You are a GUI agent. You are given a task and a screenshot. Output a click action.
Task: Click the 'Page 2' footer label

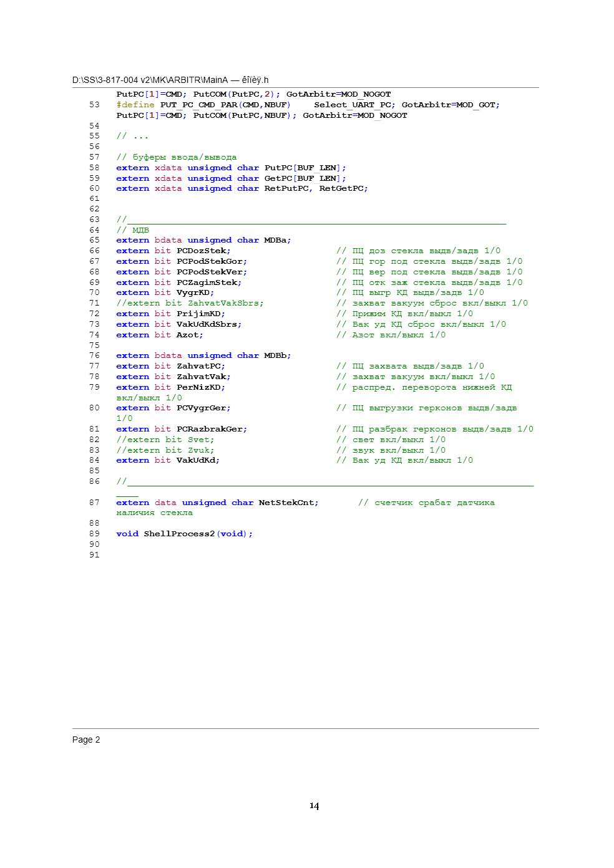[86, 740]
